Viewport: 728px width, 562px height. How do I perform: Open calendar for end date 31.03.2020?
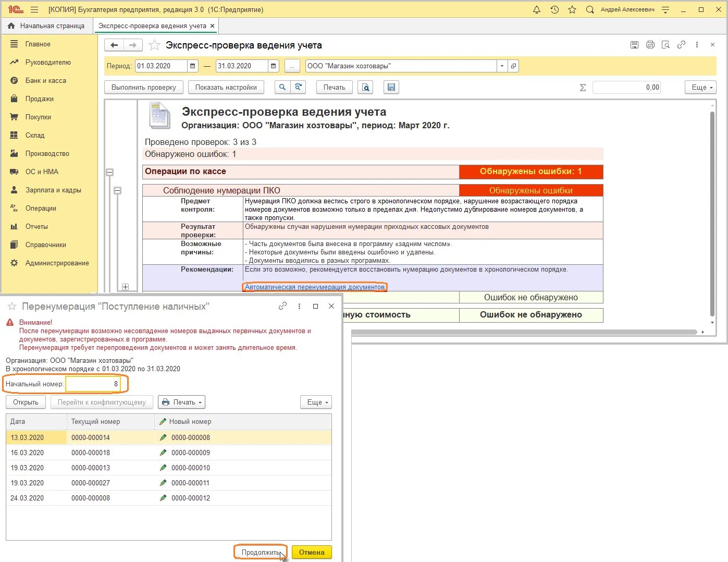coord(274,66)
